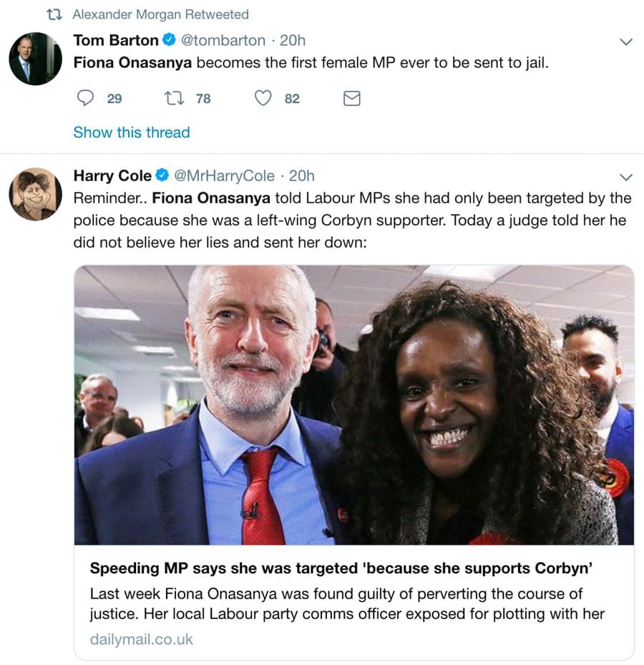Visit the dailymail.co.uk source link
This screenshot has width=644, height=665.
pyautogui.click(x=142, y=639)
